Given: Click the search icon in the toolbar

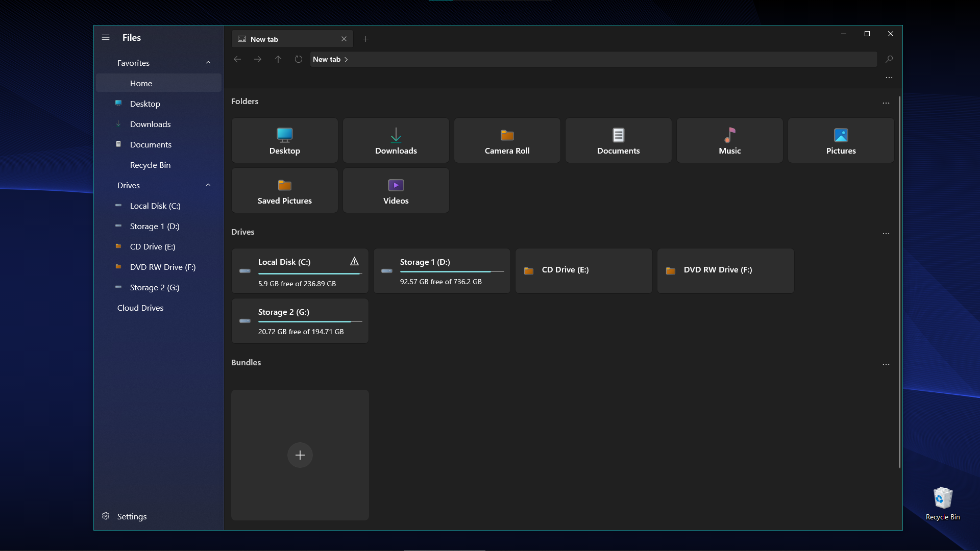Looking at the screenshot, I should [x=889, y=59].
